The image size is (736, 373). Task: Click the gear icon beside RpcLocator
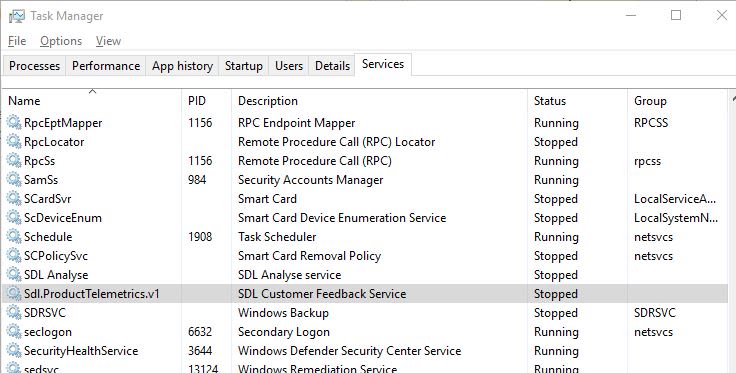pyautogui.click(x=14, y=142)
